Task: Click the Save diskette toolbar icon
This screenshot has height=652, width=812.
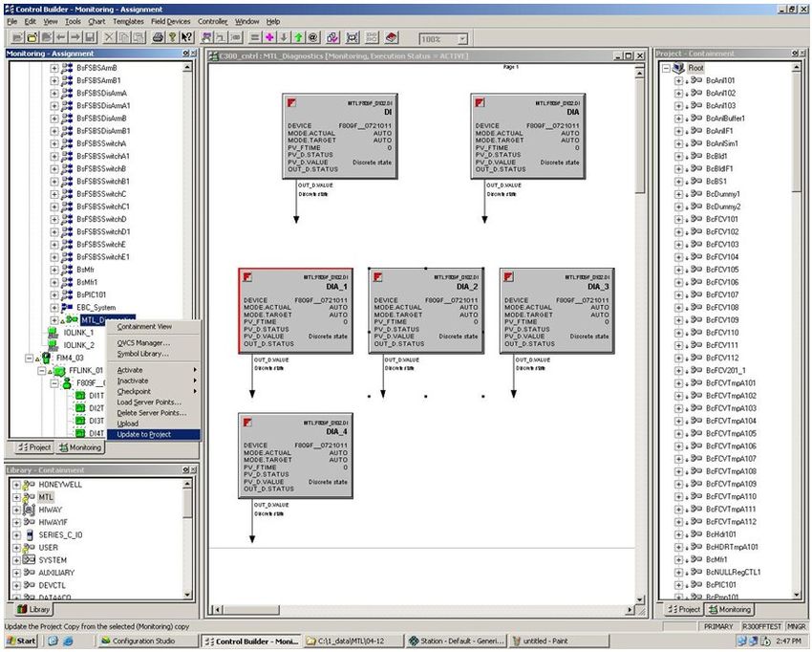Action: 90,37
